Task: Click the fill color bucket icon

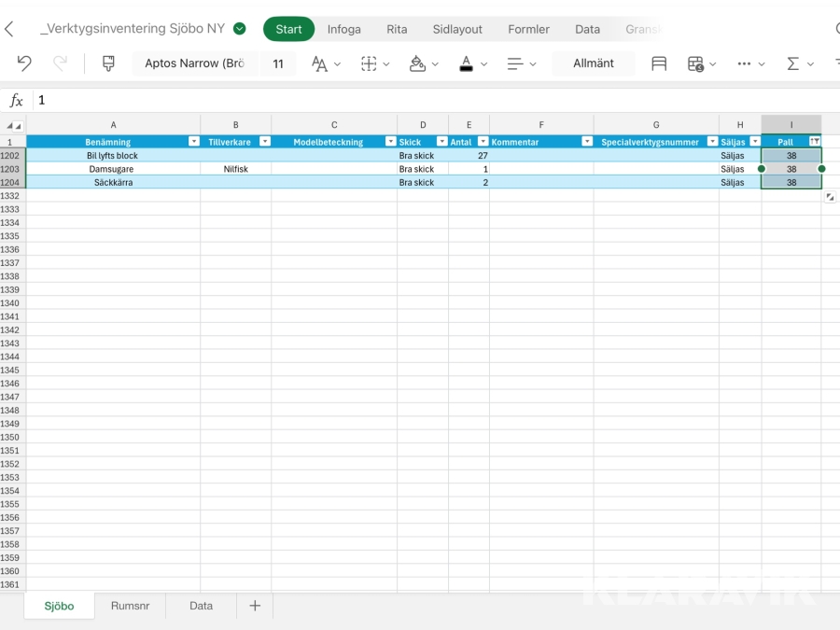Action: tap(418, 63)
